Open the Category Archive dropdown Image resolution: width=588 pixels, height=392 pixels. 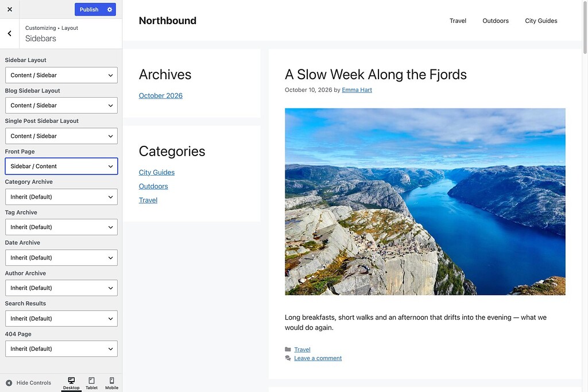[x=61, y=197]
